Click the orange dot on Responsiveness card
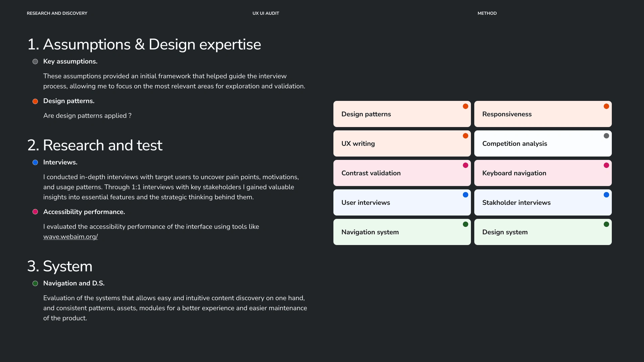This screenshot has width=644, height=362. (606, 106)
